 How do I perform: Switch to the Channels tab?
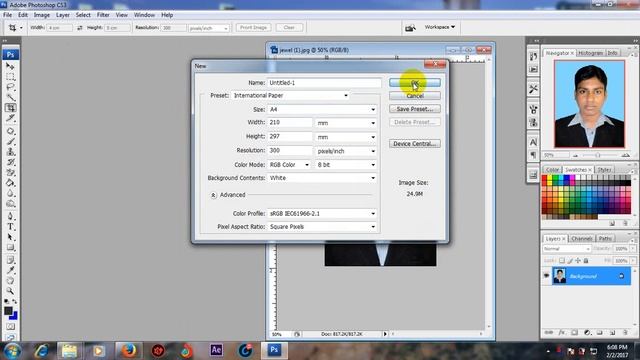(x=582, y=238)
